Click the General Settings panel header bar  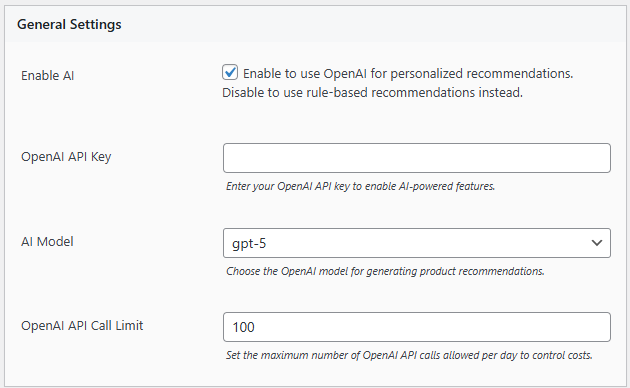(x=315, y=24)
